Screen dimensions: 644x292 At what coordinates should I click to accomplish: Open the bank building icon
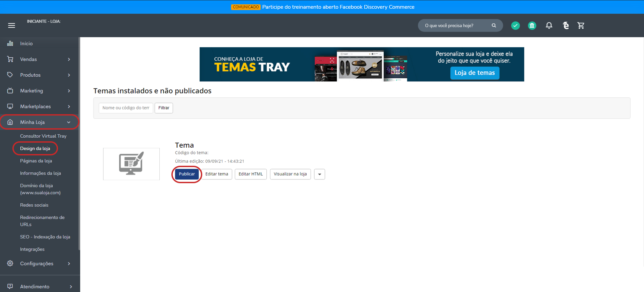pyautogui.click(x=532, y=25)
